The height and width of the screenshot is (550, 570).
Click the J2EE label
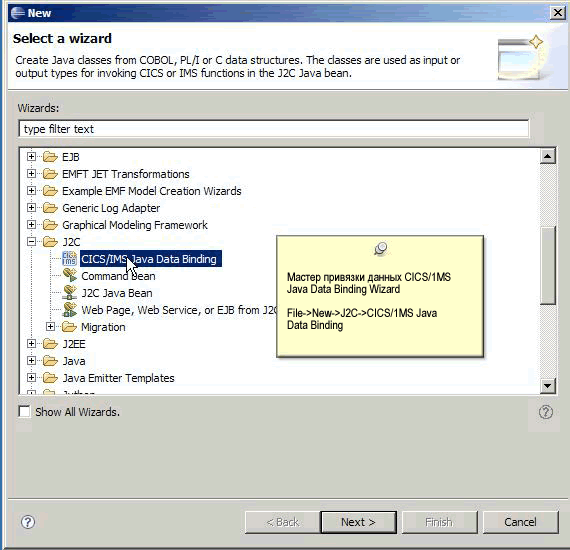coord(74,344)
